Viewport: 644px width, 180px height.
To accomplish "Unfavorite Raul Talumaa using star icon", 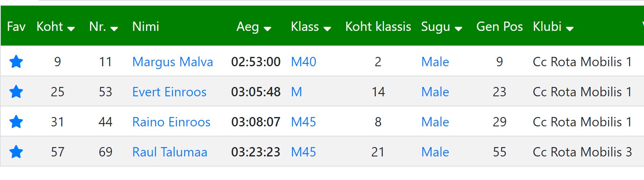I will point(16,152).
